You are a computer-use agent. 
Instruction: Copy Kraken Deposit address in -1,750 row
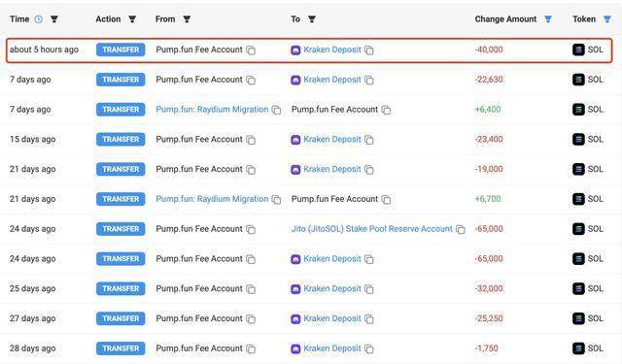(369, 348)
